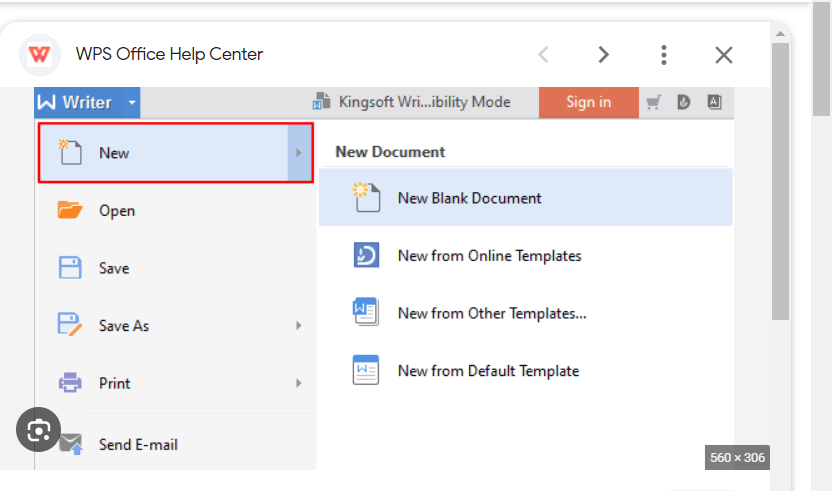The width and height of the screenshot is (832, 491).
Task: Click the panel's vertical scrollbar thumb
Action: [780, 182]
